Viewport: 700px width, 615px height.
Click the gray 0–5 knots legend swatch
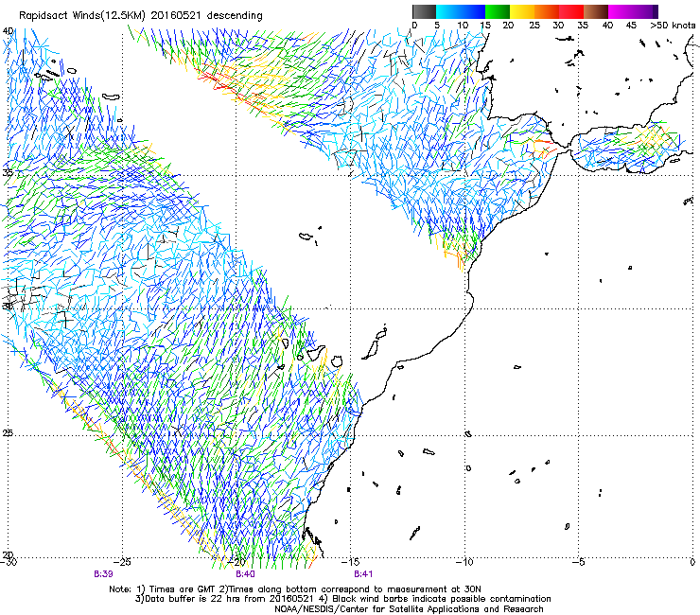425,11
